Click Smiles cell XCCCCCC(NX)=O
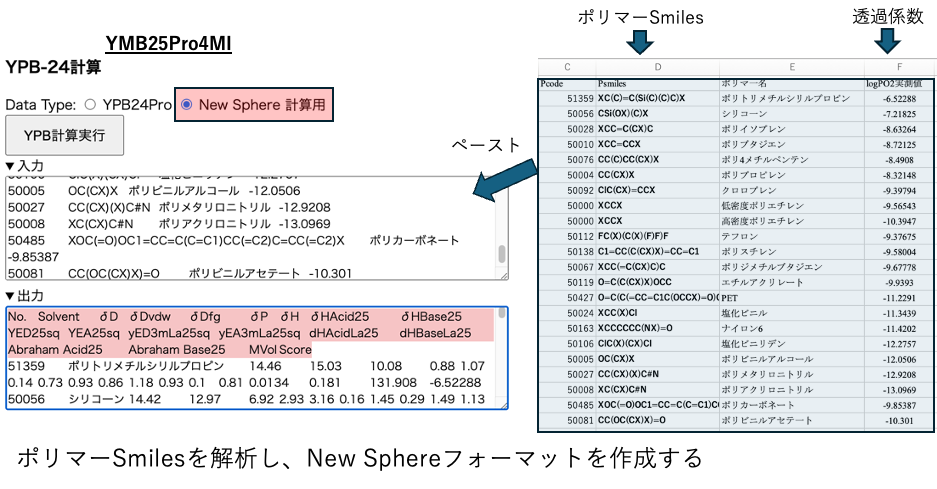 (658, 328)
